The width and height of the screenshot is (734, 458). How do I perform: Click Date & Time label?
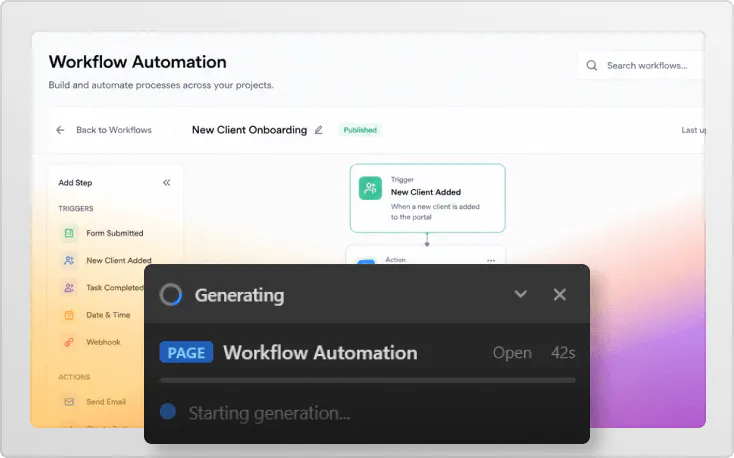click(x=108, y=315)
